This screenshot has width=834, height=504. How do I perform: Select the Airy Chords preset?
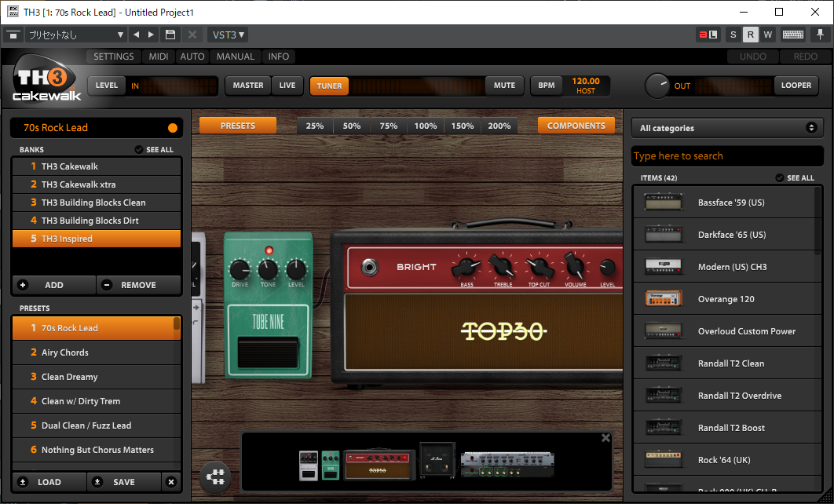click(97, 352)
